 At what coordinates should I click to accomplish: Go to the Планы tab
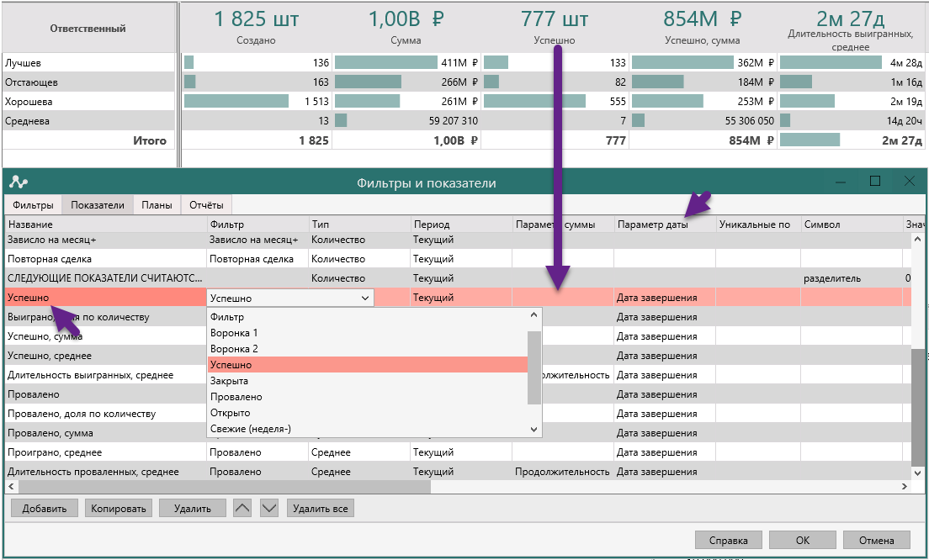157,205
